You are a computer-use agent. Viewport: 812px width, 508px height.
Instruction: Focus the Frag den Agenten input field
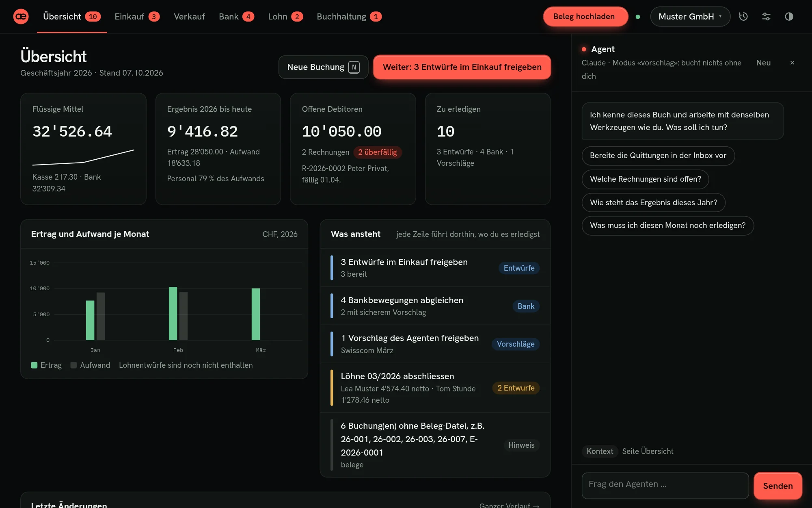[665, 485]
